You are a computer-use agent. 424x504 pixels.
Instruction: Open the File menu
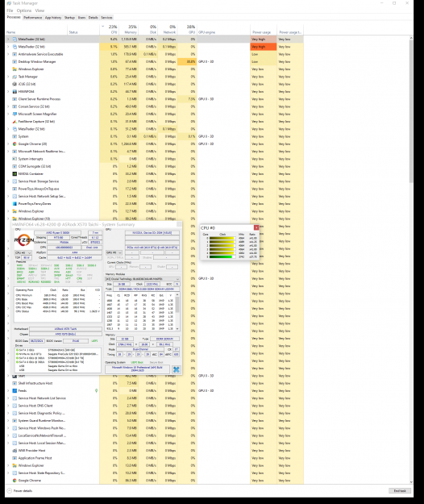[x=10, y=10]
